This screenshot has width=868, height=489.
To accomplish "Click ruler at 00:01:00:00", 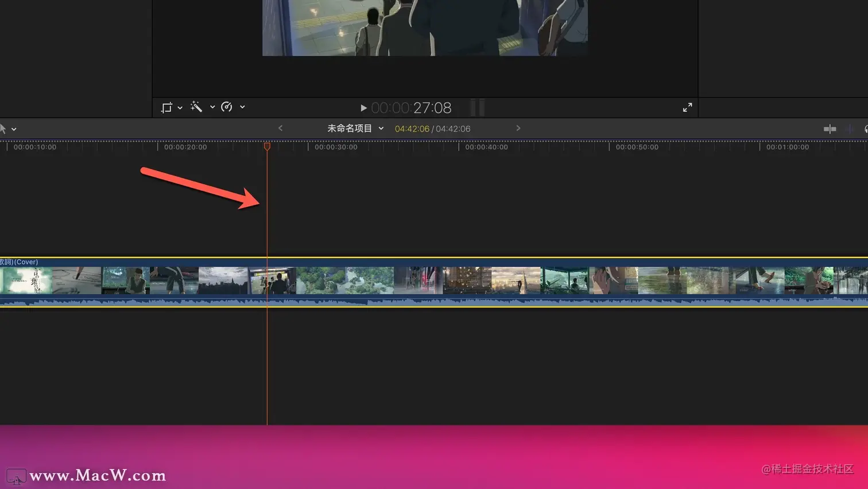I will (x=787, y=147).
